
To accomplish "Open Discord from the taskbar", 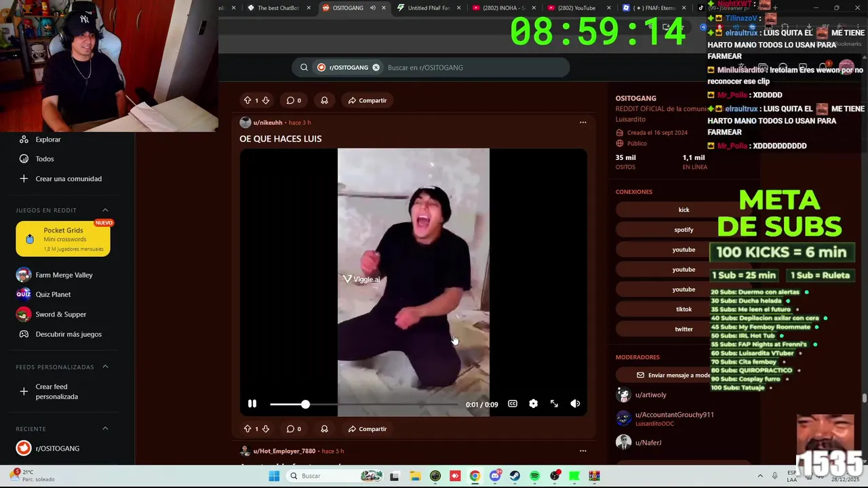I will [x=495, y=476].
